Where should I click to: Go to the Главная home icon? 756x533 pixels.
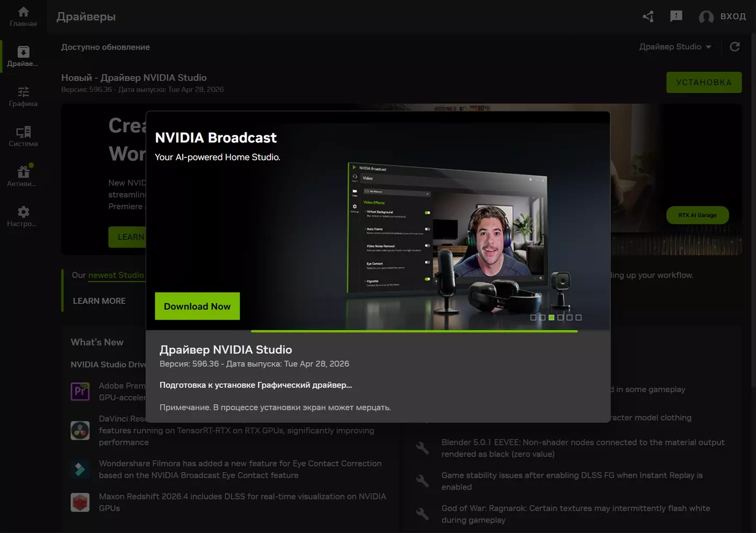[23, 11]
